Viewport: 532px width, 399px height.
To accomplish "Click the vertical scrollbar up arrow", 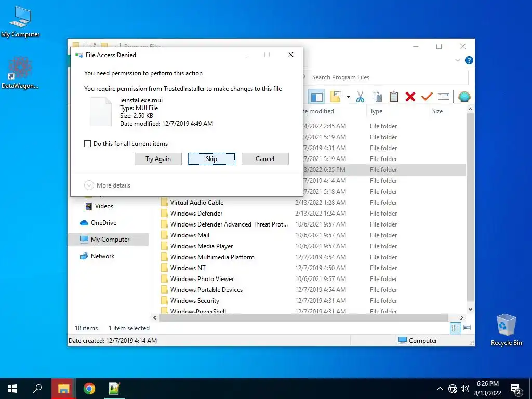I will [x=470, y=109].
